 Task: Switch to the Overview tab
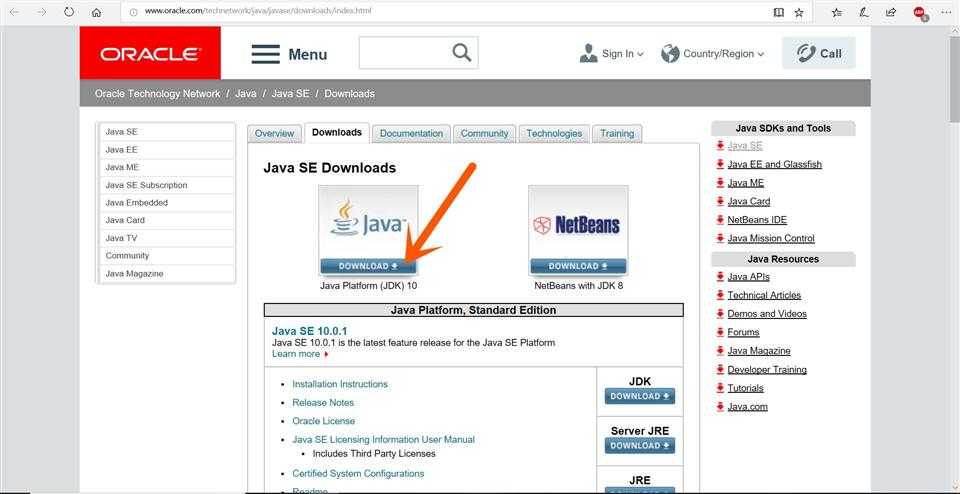(274, 133)
